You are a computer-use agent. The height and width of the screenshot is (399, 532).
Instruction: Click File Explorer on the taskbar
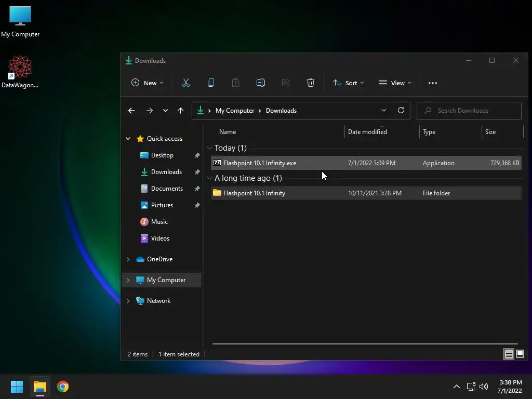(39, 387)
